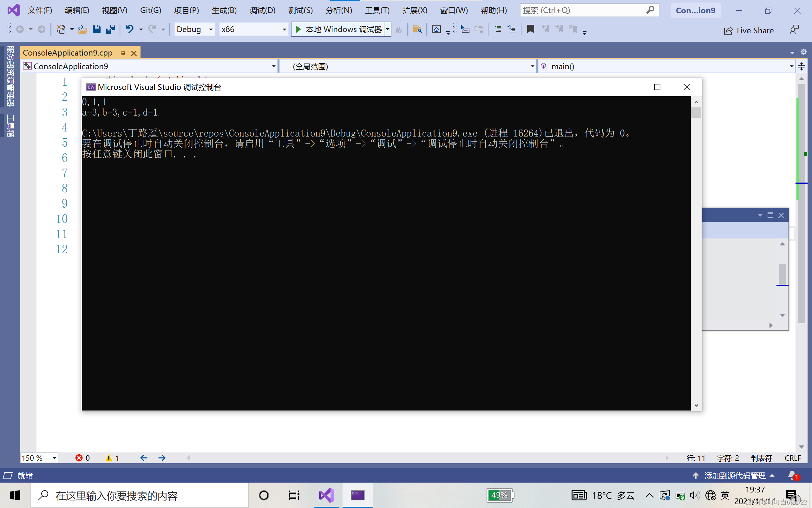Open the 工具(T) menu
Screen dimensions: 812x508
coord(377,10)
